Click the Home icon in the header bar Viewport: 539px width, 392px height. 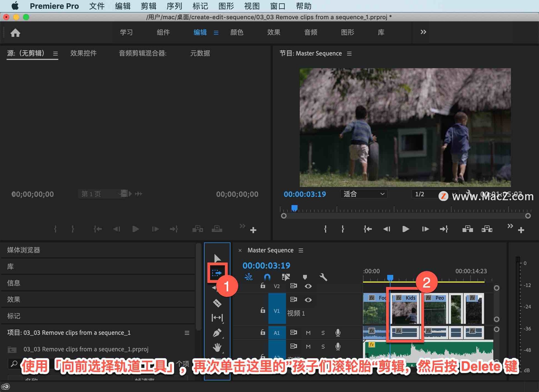point(15,33)
